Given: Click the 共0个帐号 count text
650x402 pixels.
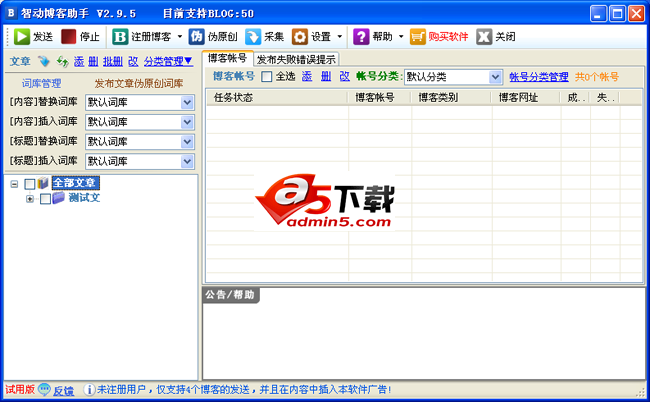Looking at the screenshot, I should coord(597,77).
